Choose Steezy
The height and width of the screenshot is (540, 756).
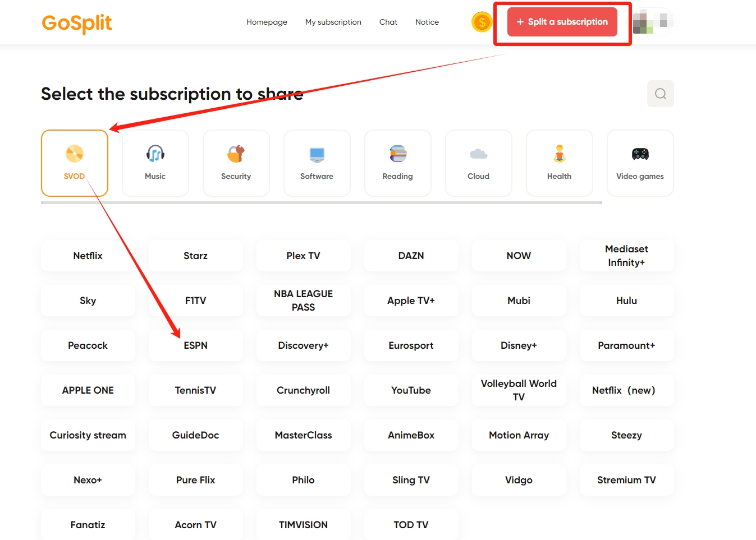click(x=627, y=435)
